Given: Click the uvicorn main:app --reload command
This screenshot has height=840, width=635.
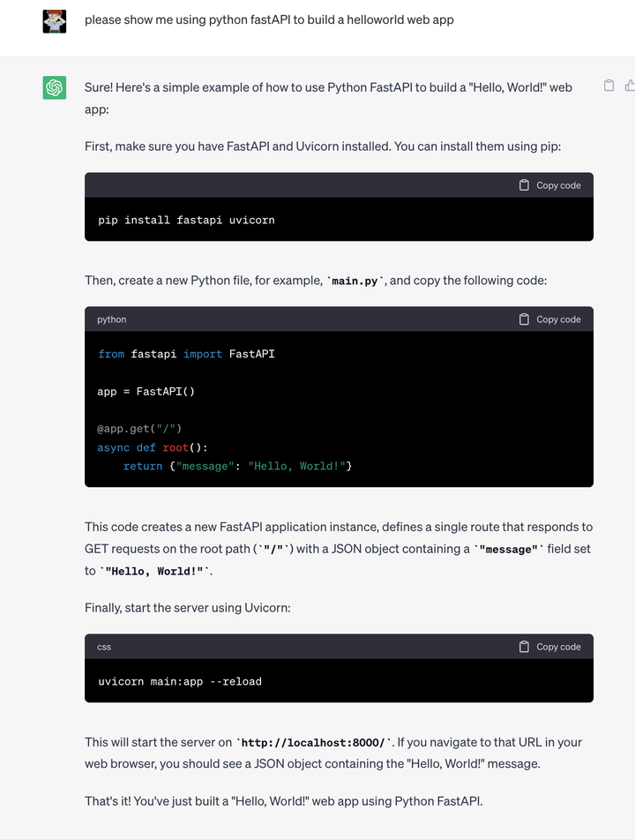Looking at the screenshot, I should pos(180,681).
